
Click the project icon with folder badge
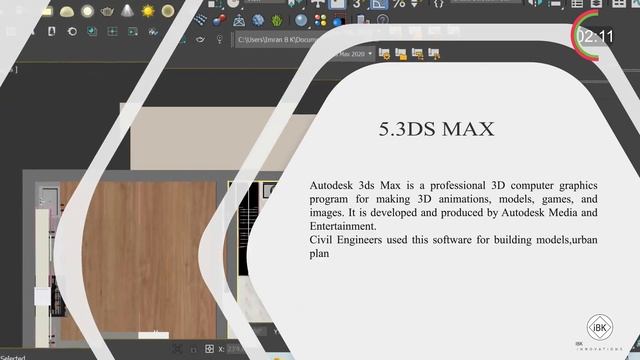tap(401, 54)
